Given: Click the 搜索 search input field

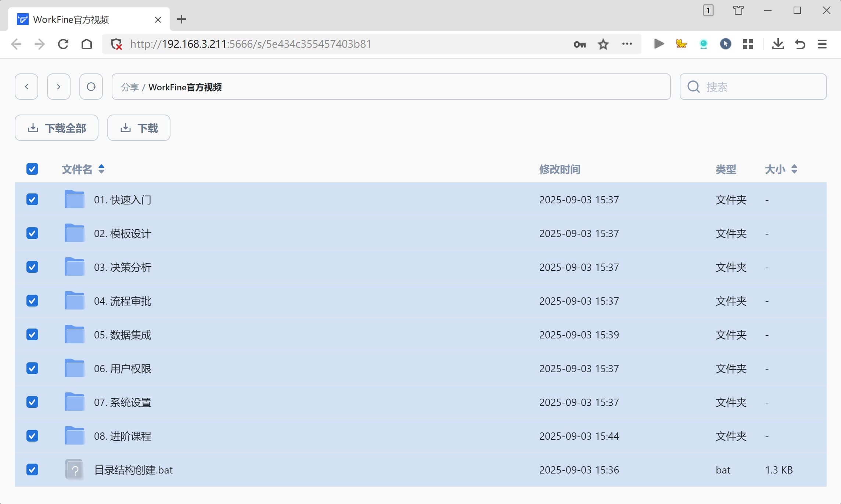Looking at the screenshot, I should coord(753,87).
